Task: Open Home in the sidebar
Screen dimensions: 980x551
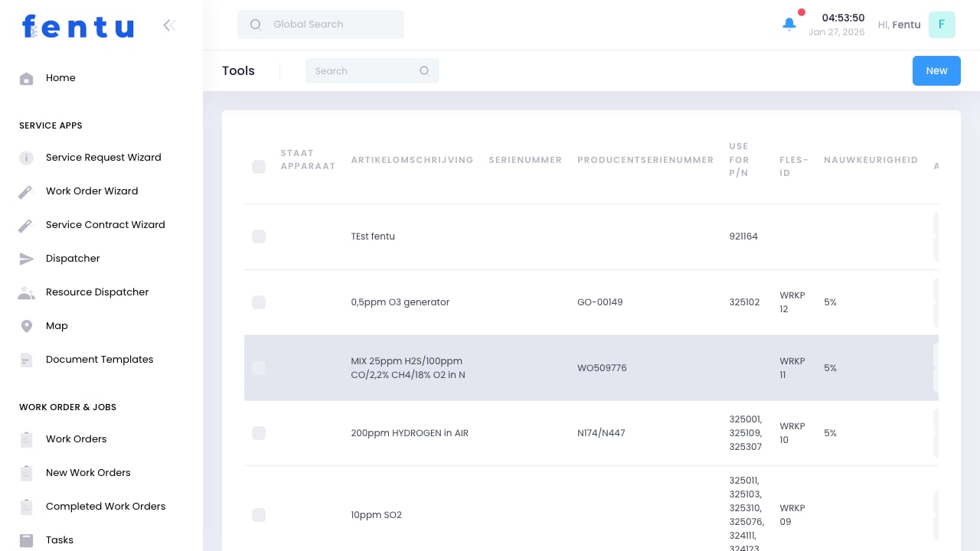Action: coord(60,78)
